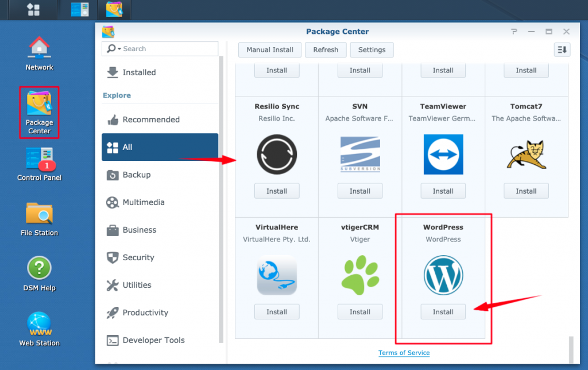Select the All packages category
The width and height of the screenshot is (588, 370).
coord(160,147)
